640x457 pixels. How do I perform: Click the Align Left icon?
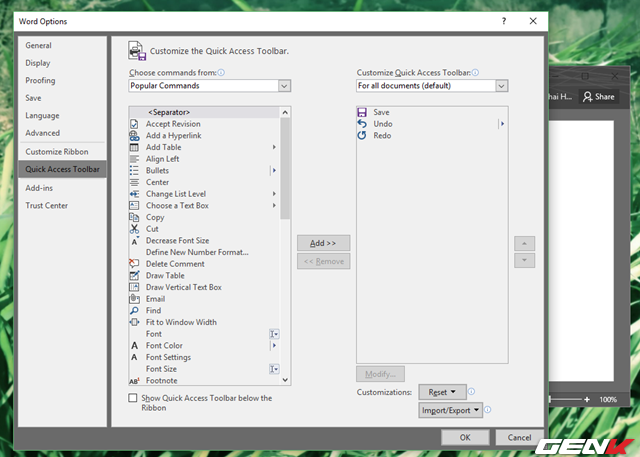pyautogui.click(x=134, y=159)
